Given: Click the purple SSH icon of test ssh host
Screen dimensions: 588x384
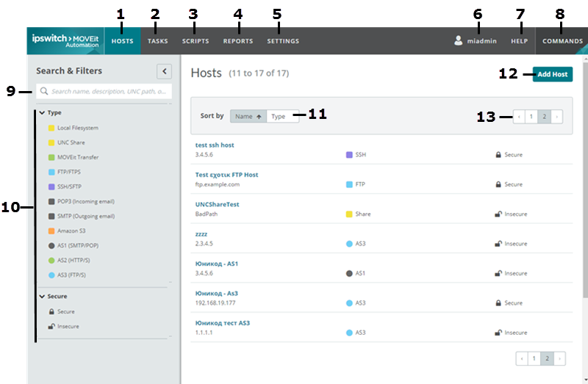Looking at the screenshot, I should tap(349, 155).
